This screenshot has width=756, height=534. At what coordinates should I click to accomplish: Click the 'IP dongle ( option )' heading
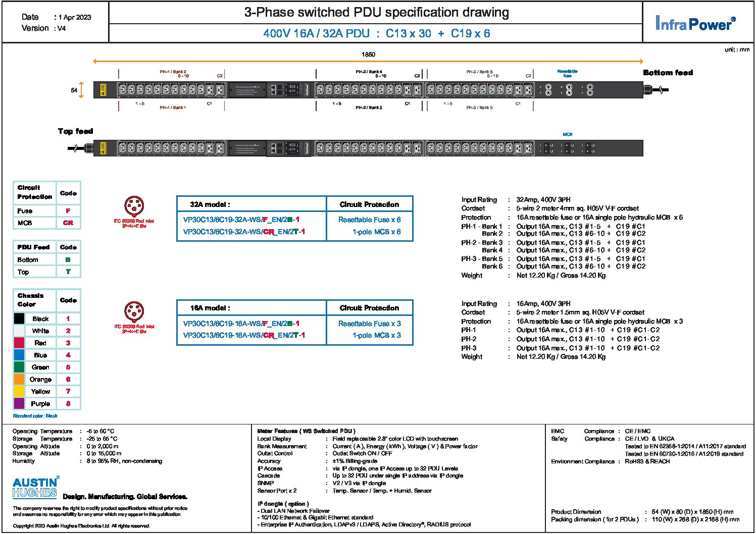tap(283, 504)
